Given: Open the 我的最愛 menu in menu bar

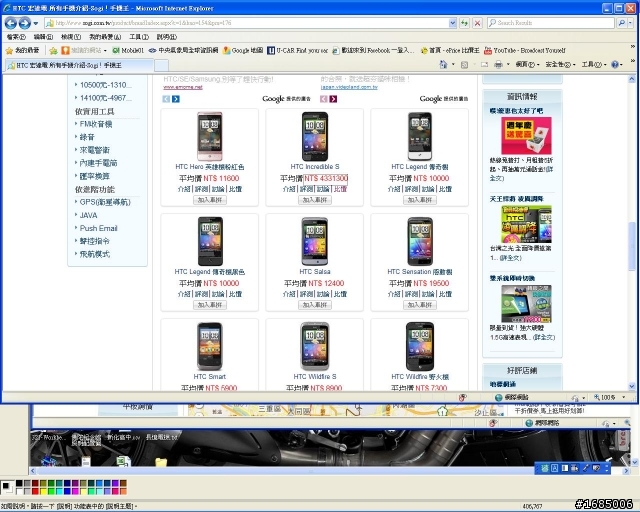Looking at the screenshot, I should pyautogui.click(x=105, y=37).
